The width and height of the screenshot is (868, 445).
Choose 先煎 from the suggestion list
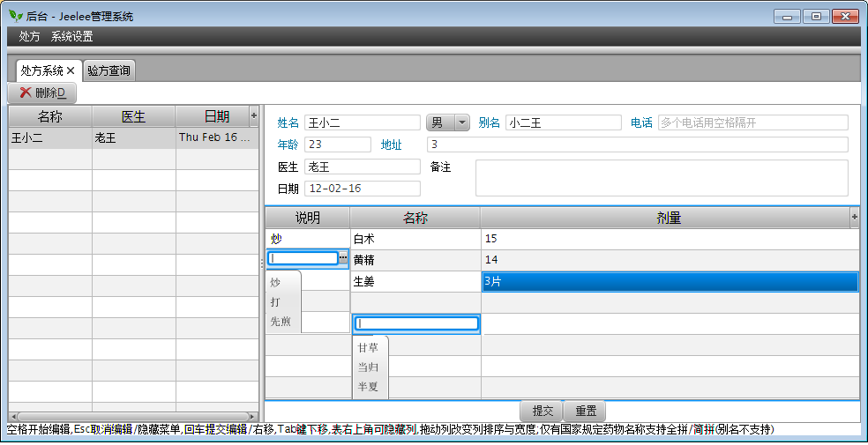283,322
